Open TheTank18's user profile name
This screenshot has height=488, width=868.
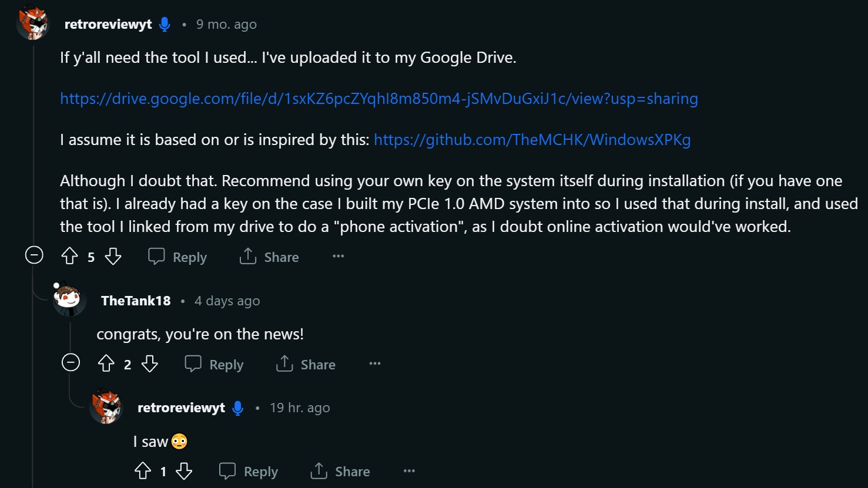point(136,301)
